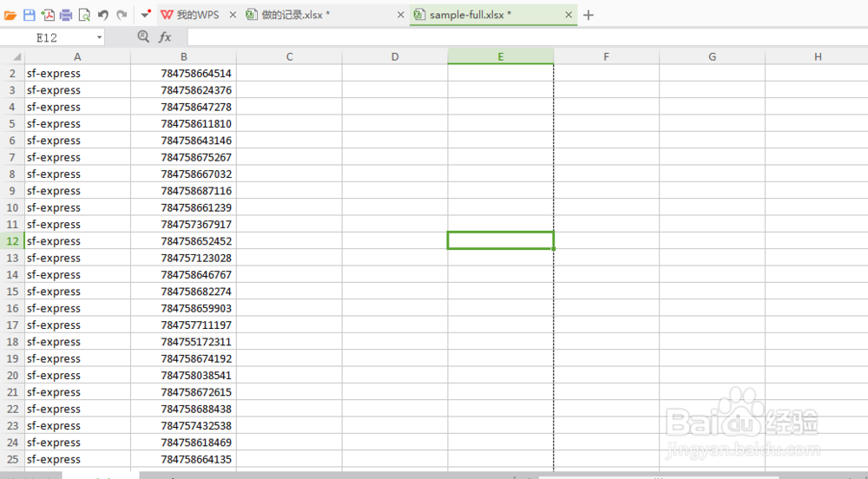Click cell containing 784758618469
The image size is (868, 479).
point(183,443)
